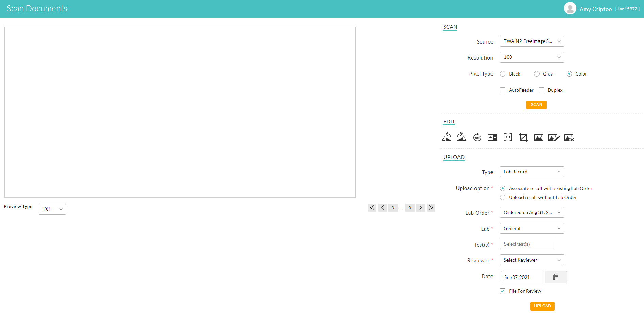Open the Select Reviewer dropdown

532,260
